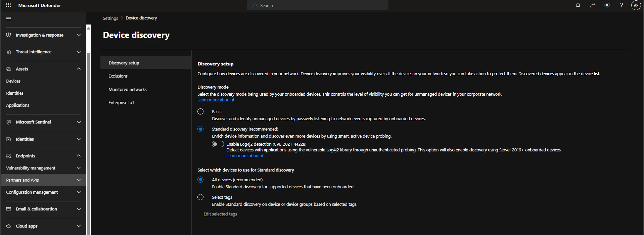Go to Settings in the breadcrumb

coord(110,18)
